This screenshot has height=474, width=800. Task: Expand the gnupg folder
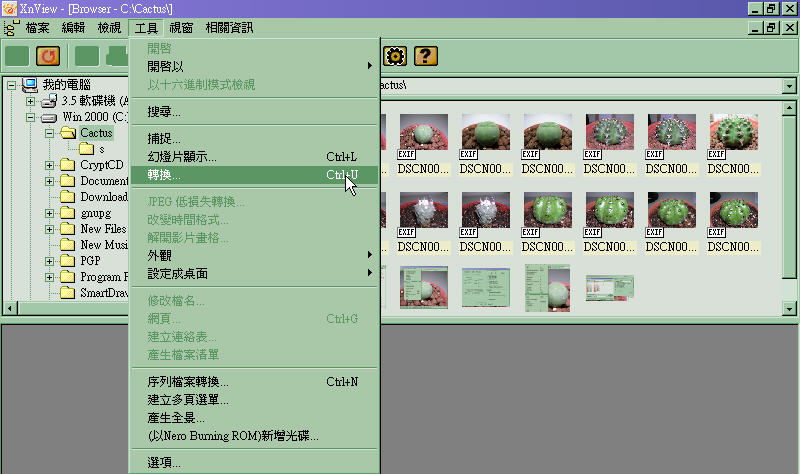[49, 213]
